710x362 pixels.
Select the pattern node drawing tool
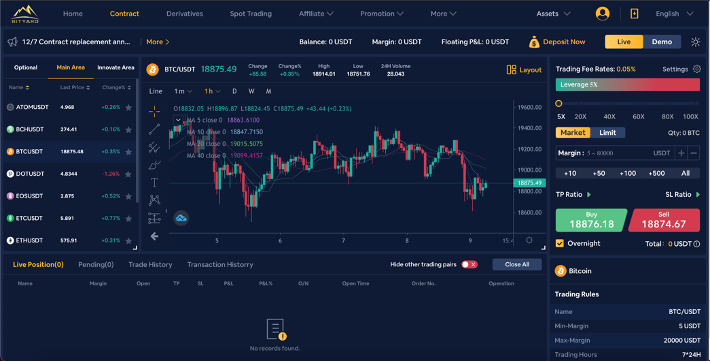154,200
